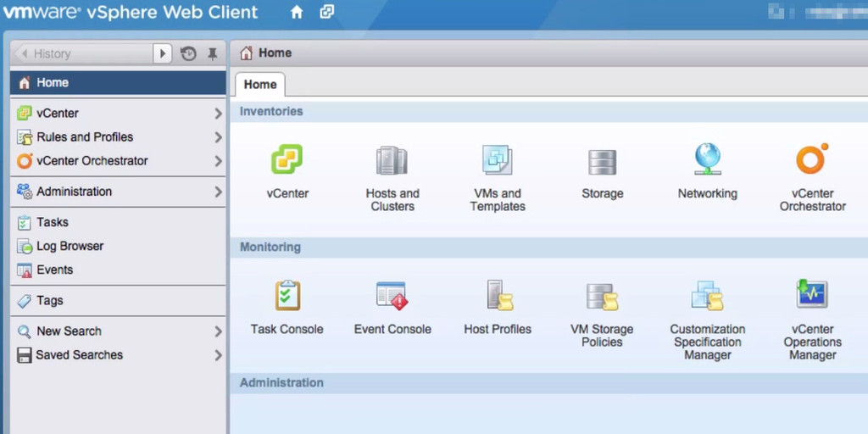Open Customization Specification Manager icon
The width and height of the screenshot is (868, 434).
pyautogui.click(x=708, y=296)
